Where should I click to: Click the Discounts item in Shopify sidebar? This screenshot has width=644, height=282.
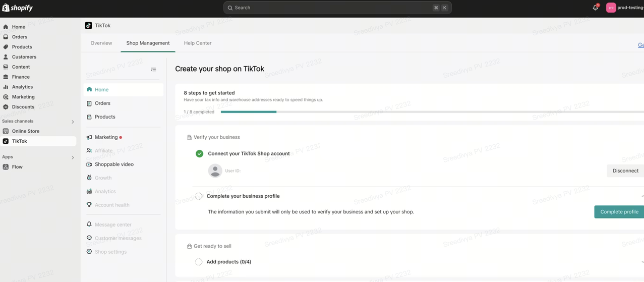23,107
